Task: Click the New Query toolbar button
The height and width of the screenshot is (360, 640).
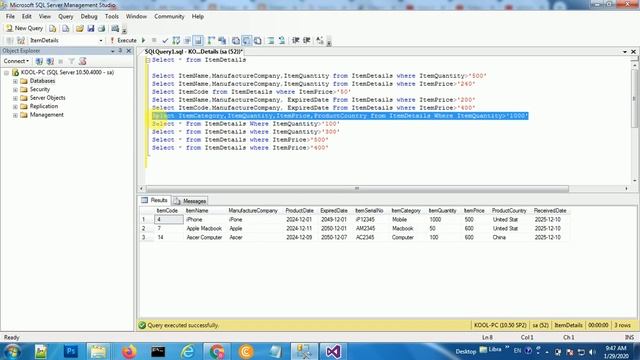Action: [24, 28]
